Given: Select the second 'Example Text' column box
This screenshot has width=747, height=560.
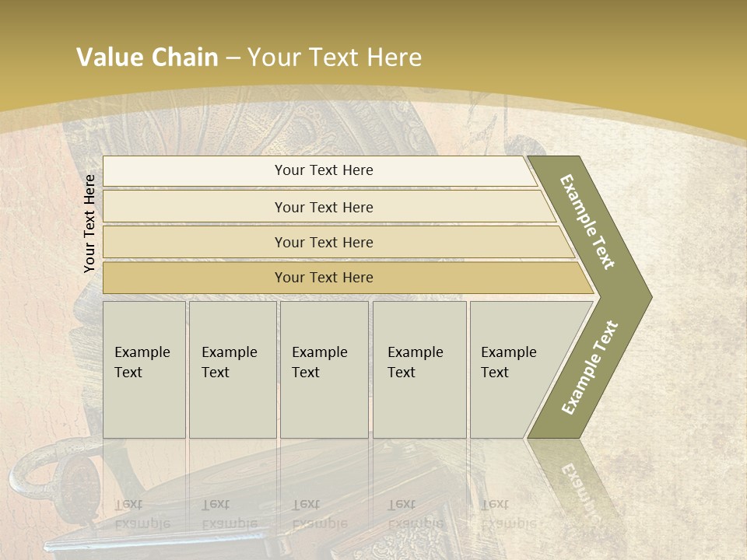Looking at the screenshot, I should [x=233, y=369].
